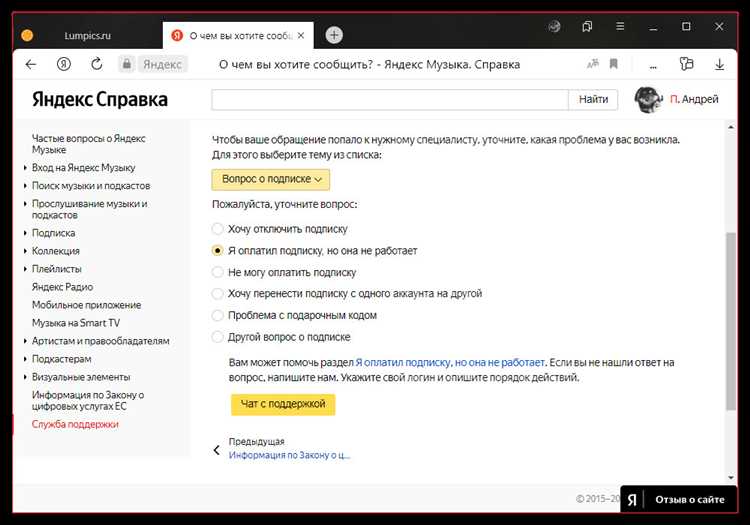Open the inline 'Я оплатил подписку' help link
The height and width of the screenshot is (525, 750).
click(450, 362)
